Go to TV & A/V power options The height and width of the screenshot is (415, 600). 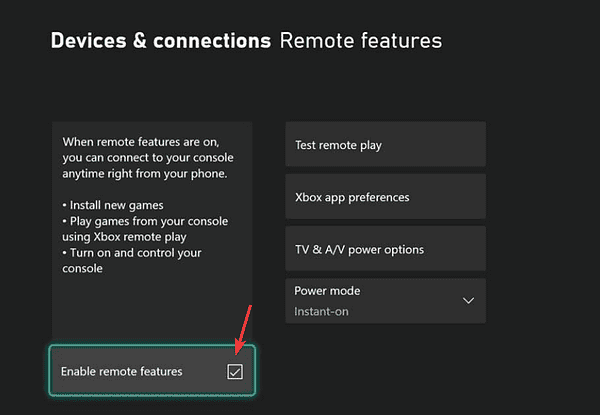385,250
